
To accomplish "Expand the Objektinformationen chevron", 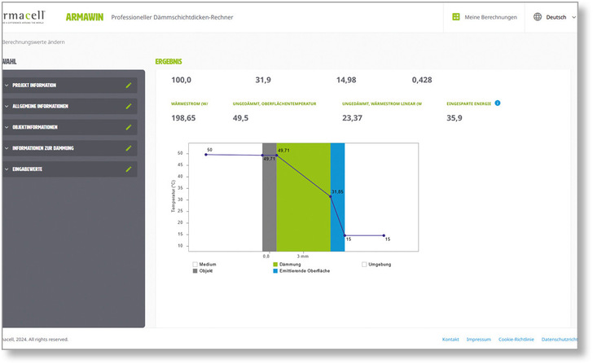I will coord(7,127).
